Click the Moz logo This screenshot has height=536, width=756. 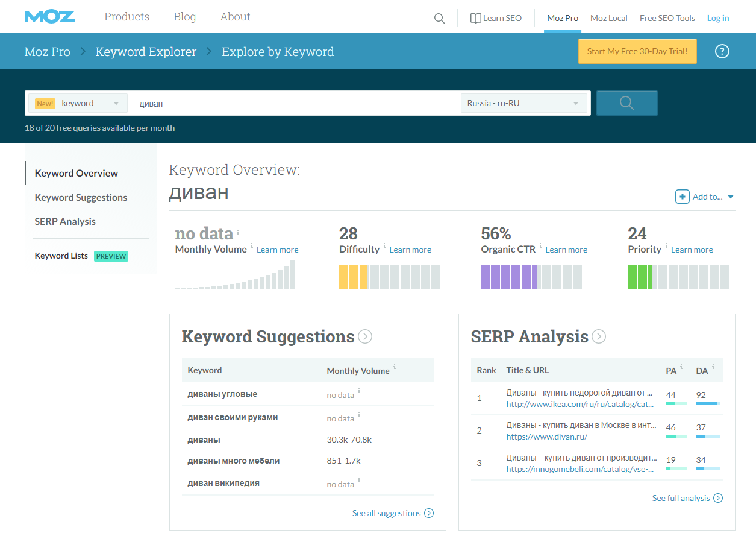[x=49, y=17]
